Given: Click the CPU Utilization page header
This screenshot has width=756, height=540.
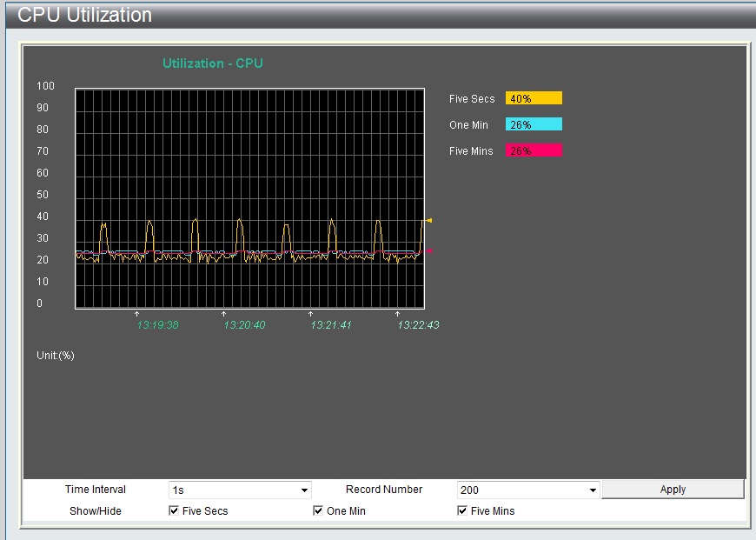Looking at the screenshot, I should click(x=84, y=15).
